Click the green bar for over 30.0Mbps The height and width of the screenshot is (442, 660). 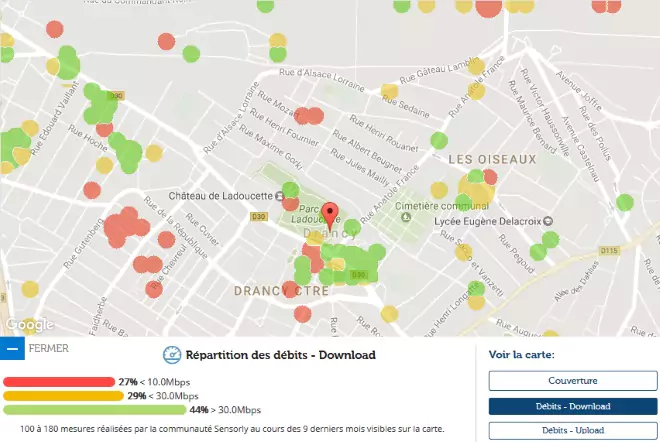click(x=94, y=409)
